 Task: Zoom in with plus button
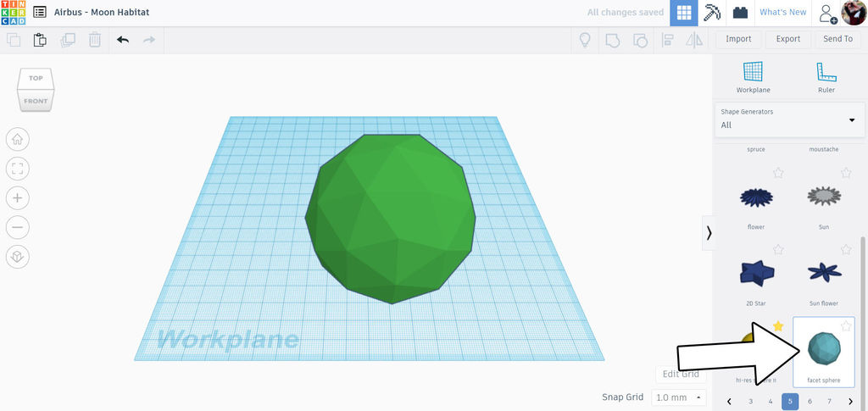click(18, 198)
